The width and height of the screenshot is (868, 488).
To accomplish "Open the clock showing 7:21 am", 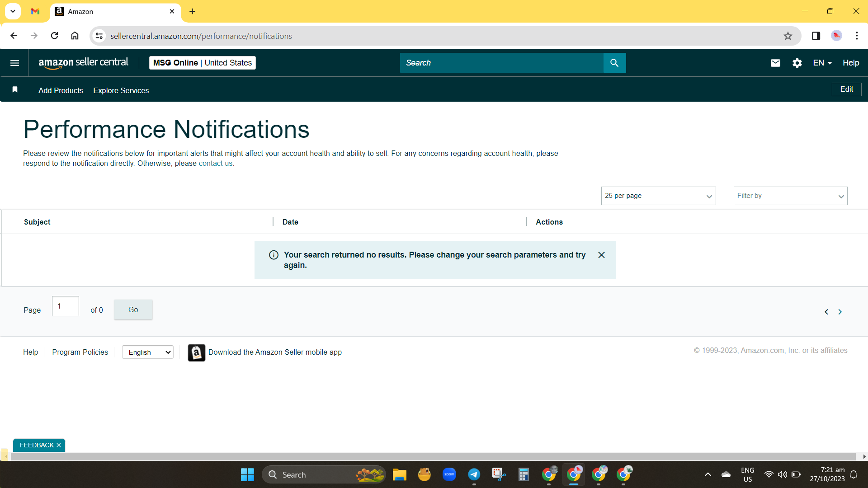I will pos(827,474).
